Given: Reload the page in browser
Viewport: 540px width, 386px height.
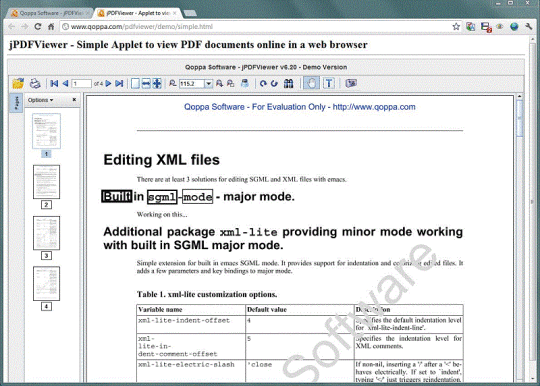Looking at the screenshot, I should [38, 27].
